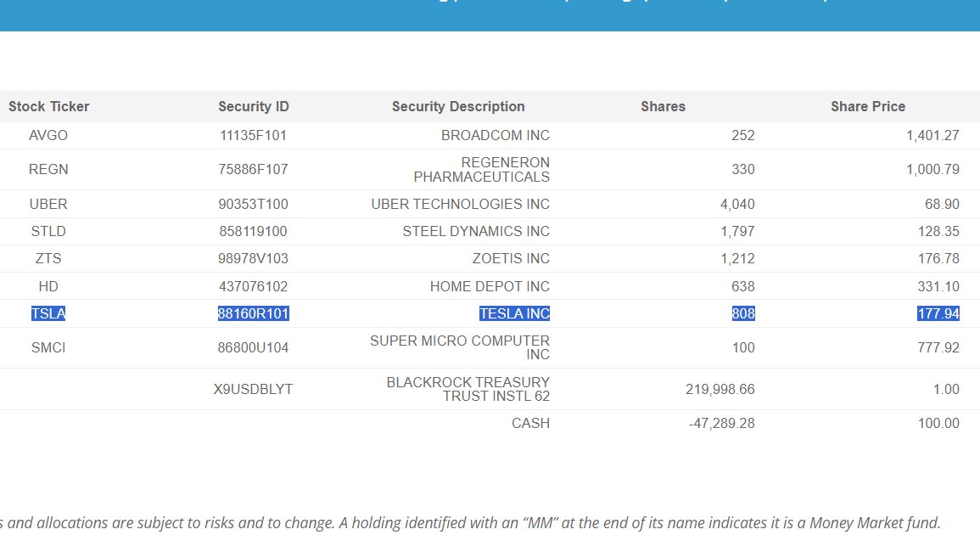This screenshot has height=552, width=980.
Task: Click share price 68.90
Action: pyautogui.click(x=942, y=204)
